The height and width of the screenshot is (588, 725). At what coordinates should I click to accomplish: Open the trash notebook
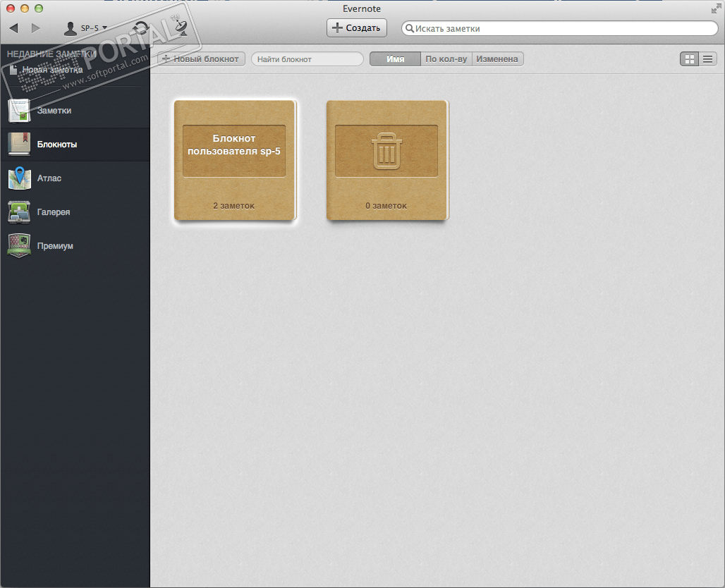(387, 160)
